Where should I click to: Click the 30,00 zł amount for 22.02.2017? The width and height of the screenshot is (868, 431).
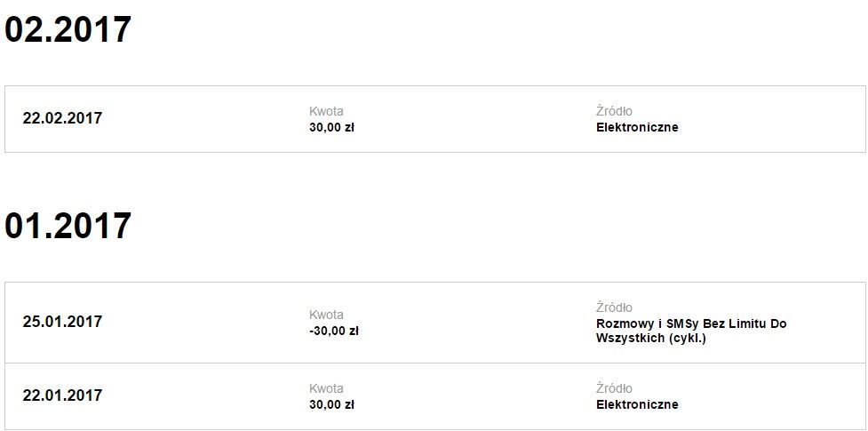[x=331, y=127]
